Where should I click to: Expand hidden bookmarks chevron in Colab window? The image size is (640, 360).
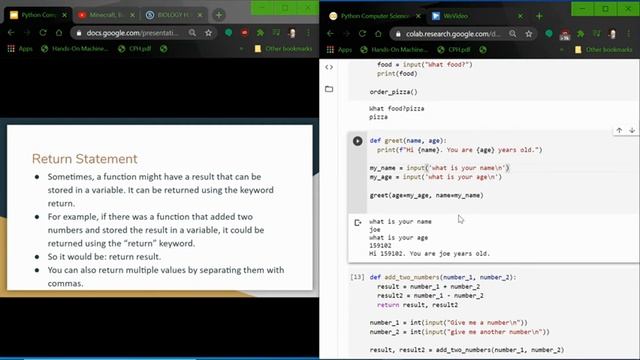[562, 50]
